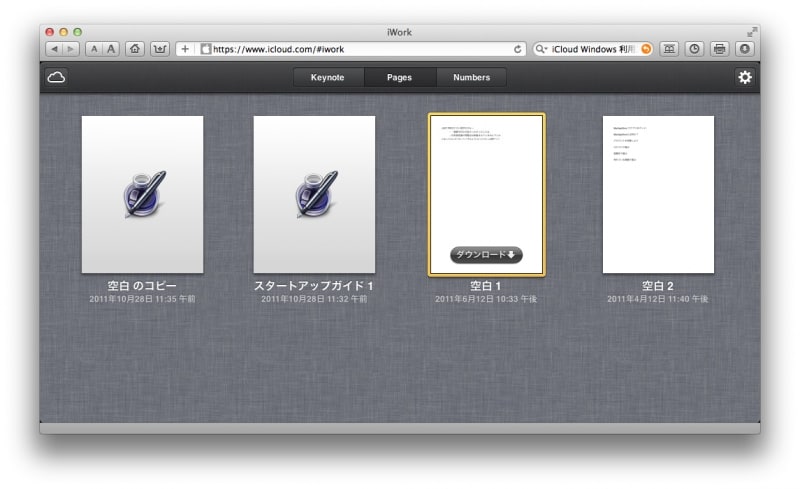This screenshot has height=489, width=800.
Task: Open the history clock icon
Action: (x=695, y=49)
